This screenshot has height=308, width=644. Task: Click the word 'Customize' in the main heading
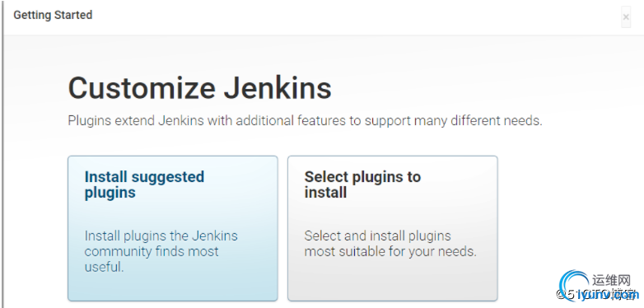[142, 88]
